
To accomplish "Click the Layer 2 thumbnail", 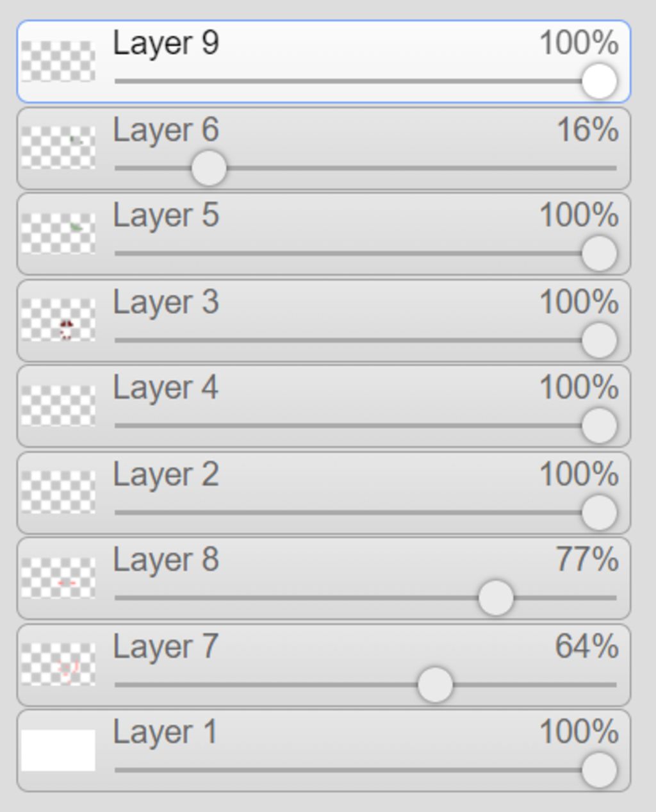I will 58,492.
